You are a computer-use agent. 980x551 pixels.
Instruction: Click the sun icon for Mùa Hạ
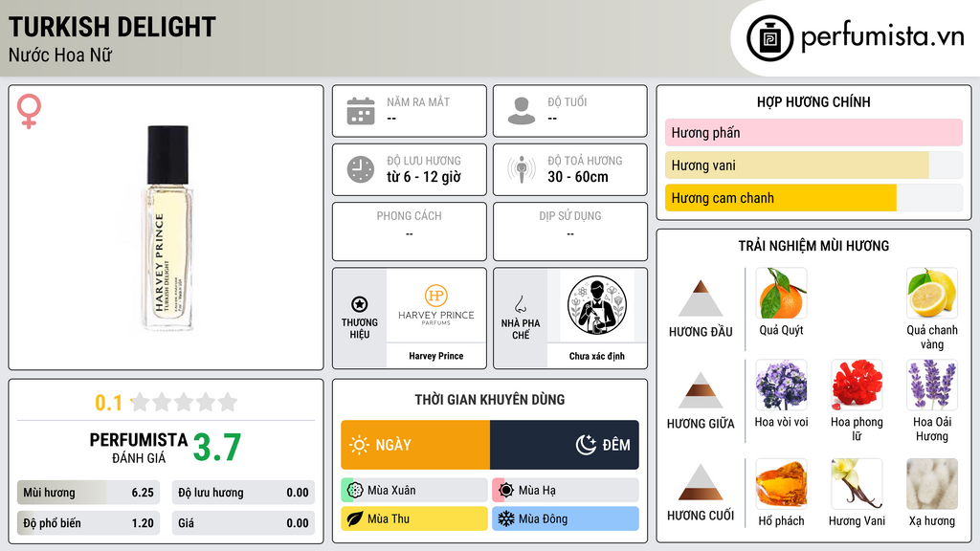coord(505,490)
